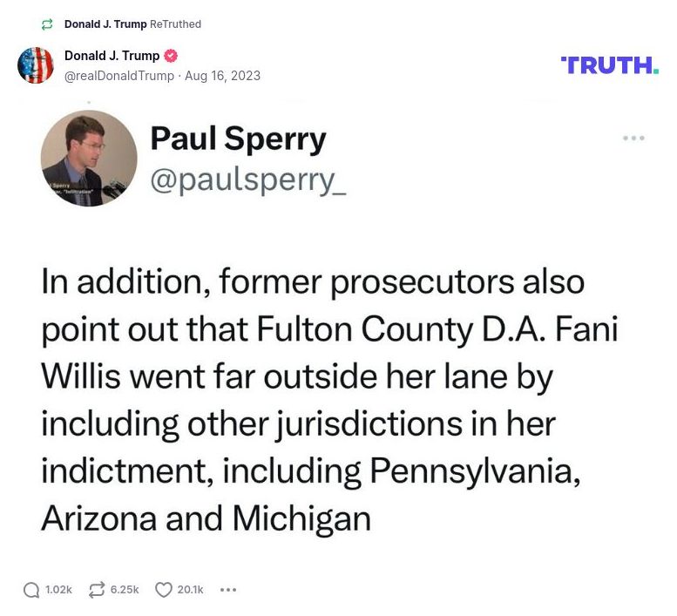This screenshot has height=616, width=677.
Task: Open the "Donald J. Trump ReTruthed" header link
Action: [x=132, y=24]
